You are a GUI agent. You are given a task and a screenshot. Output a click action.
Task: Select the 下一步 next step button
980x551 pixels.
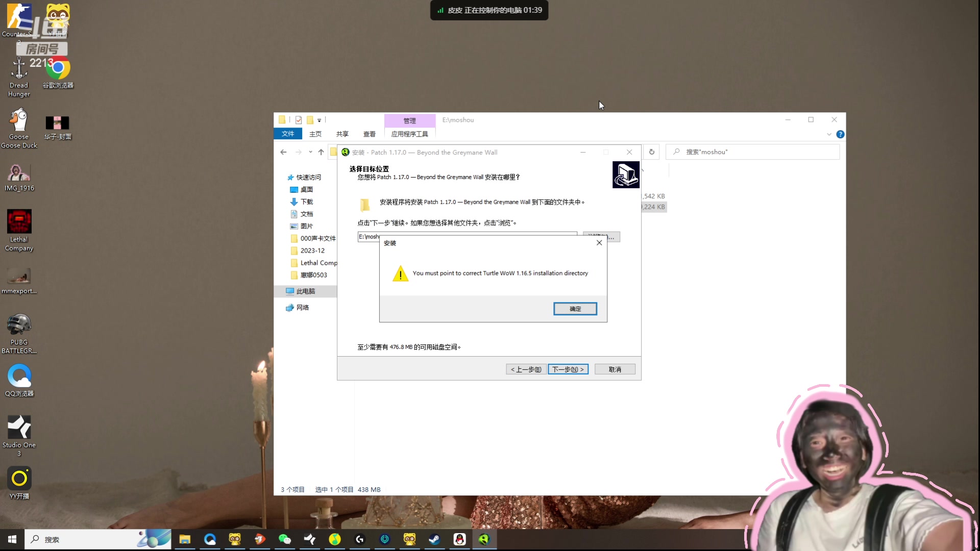coord(568,369)
